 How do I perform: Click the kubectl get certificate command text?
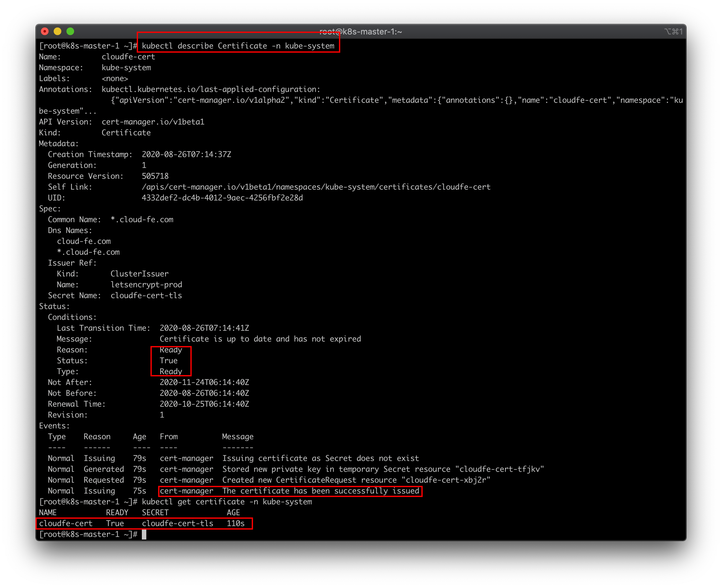click(227, 501)
